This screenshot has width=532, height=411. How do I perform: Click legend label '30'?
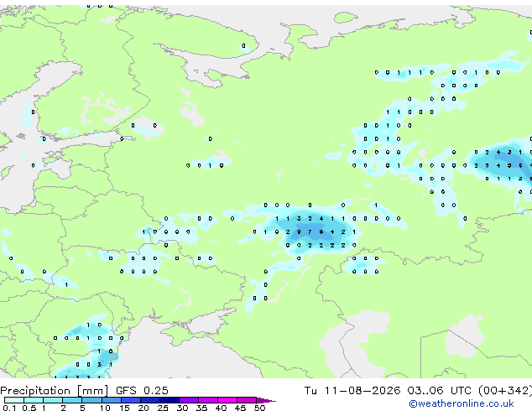(x=182, y=408)
